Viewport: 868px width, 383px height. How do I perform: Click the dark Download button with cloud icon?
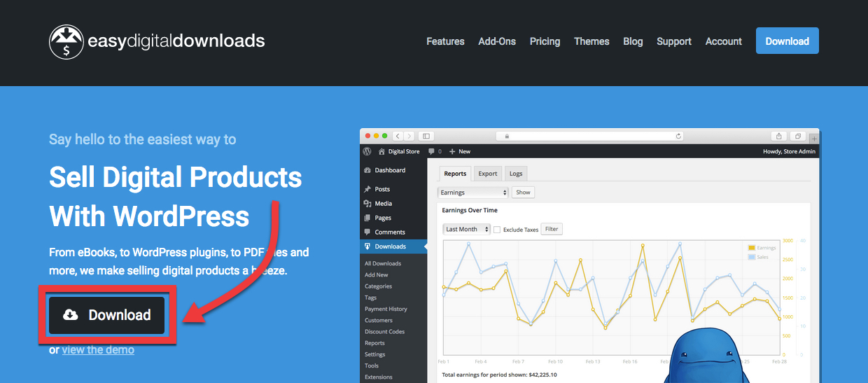tap(106, 315)
